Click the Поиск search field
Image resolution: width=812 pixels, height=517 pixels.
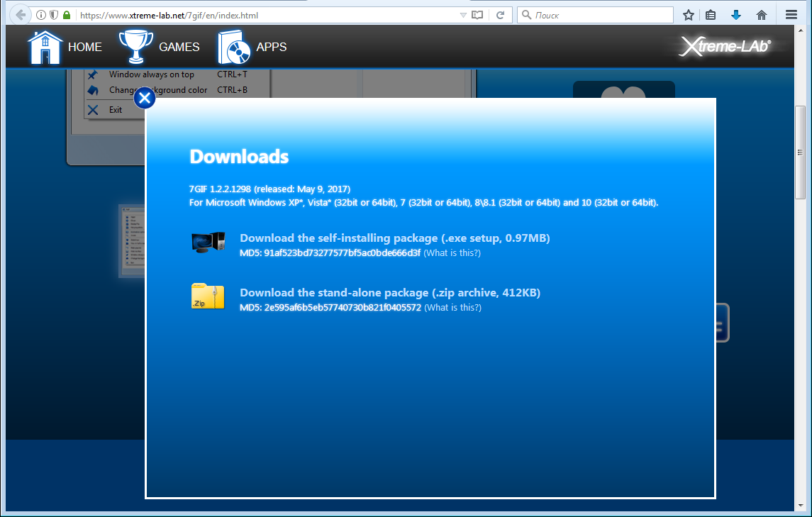(x=595, y=15)
